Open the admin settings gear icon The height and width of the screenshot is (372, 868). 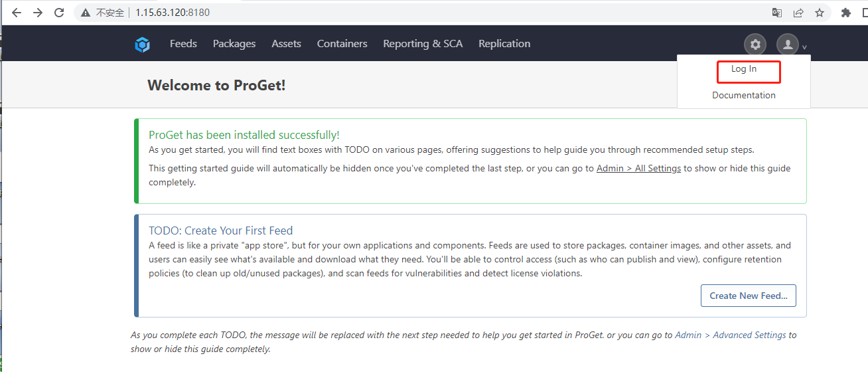click(x=755, y=45)
